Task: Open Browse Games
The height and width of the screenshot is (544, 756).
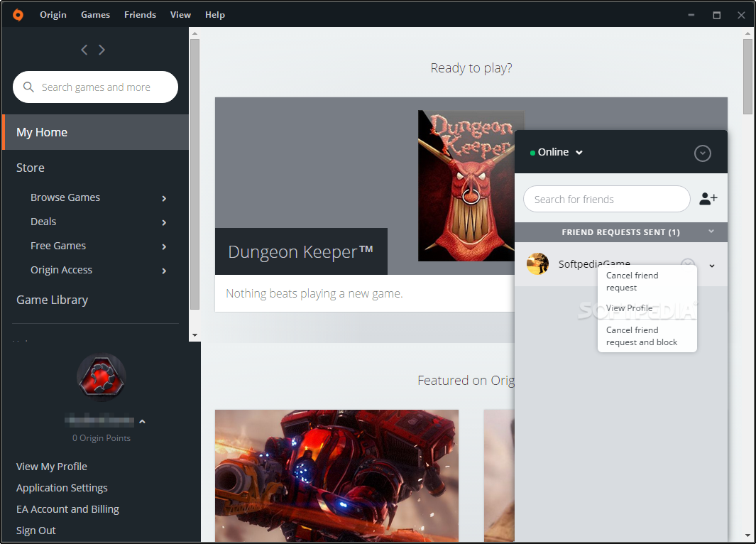Action: pyautogui.click(x=65, y=197)
